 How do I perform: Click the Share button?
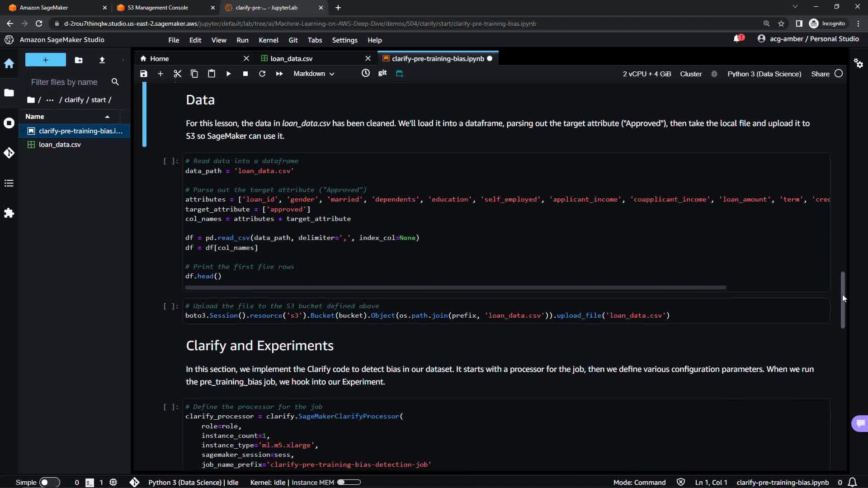[x=820, y=74]
